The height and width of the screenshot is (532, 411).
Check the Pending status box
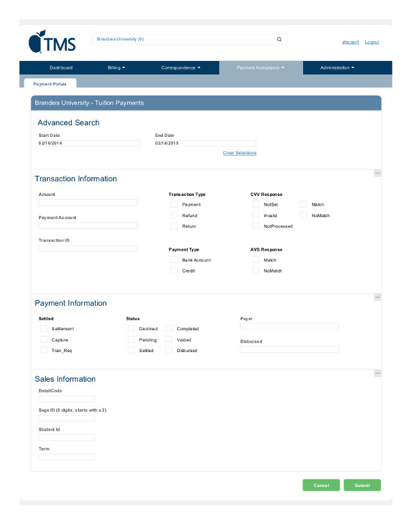click(131, 339)
